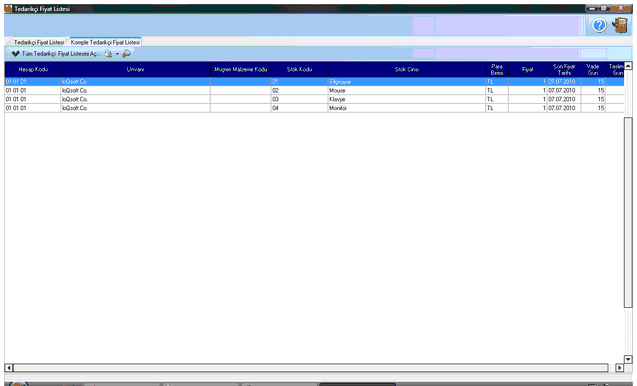Minimize the Tedarikçi Fiyat Listesi window
This screenshot has height=386, width=637.
pos(593,8)
